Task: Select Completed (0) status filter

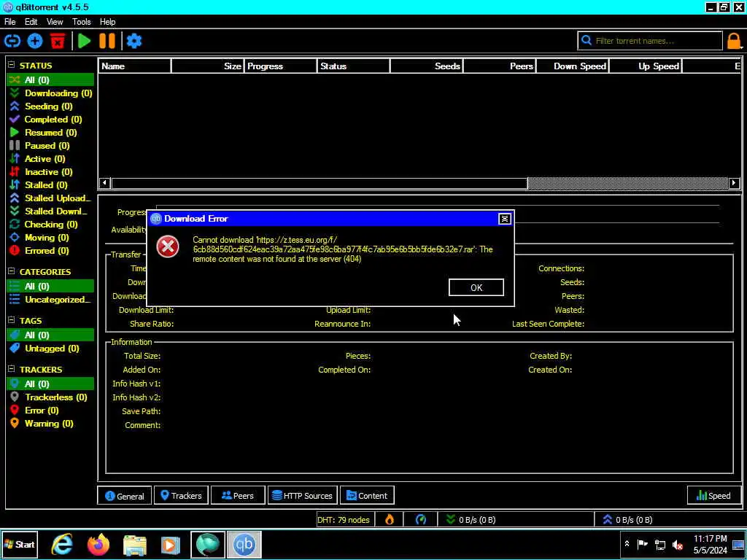Action: coord(50,120)
